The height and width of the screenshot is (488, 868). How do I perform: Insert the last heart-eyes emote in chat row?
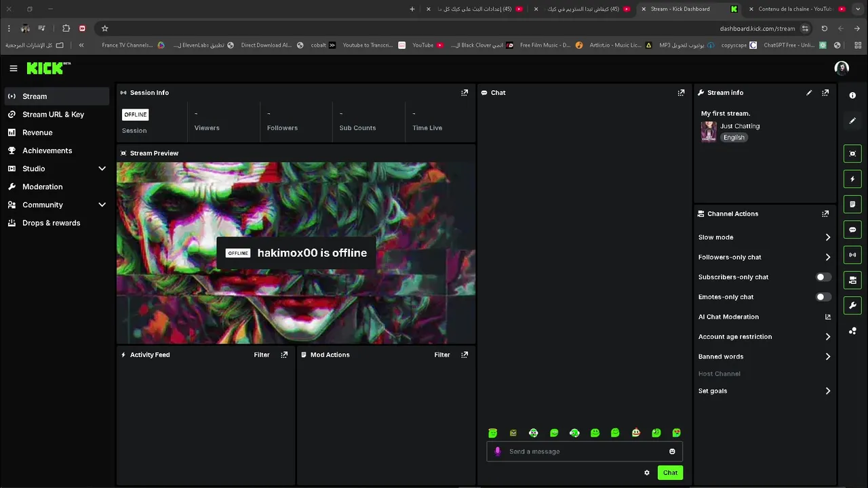pos(676,433)
